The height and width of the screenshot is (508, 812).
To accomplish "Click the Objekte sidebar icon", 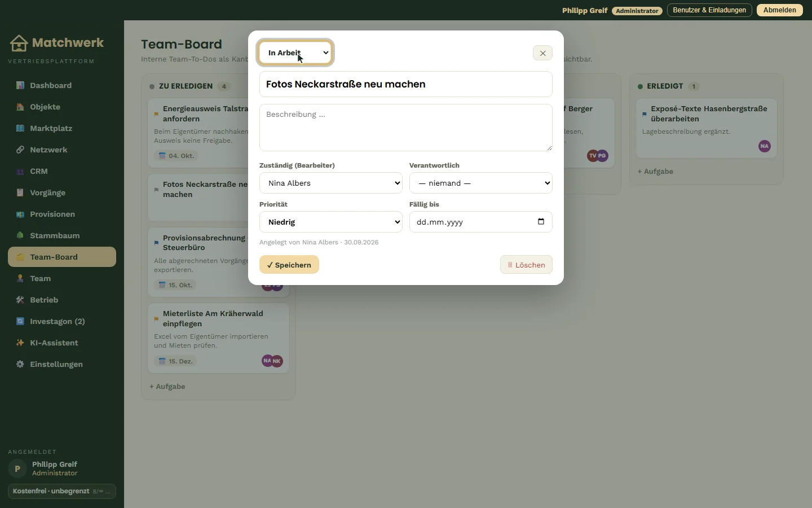I will point(20,107).
